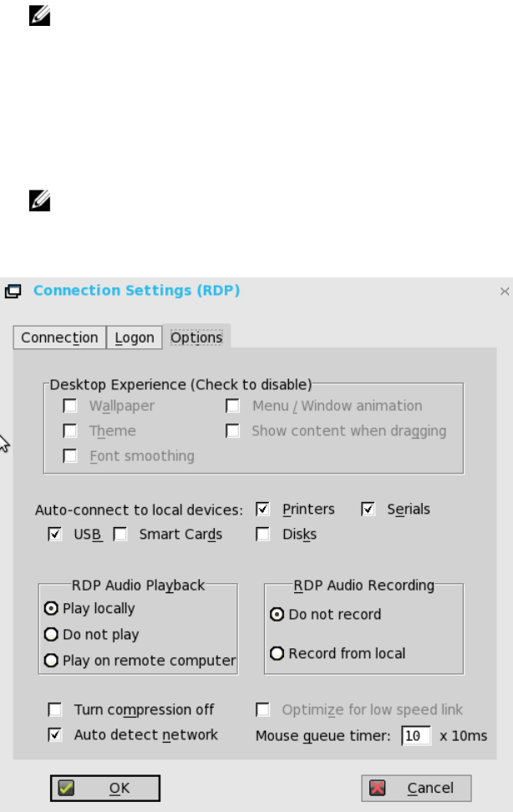Click the Mouse queue timer field

[x=415, y=736]
